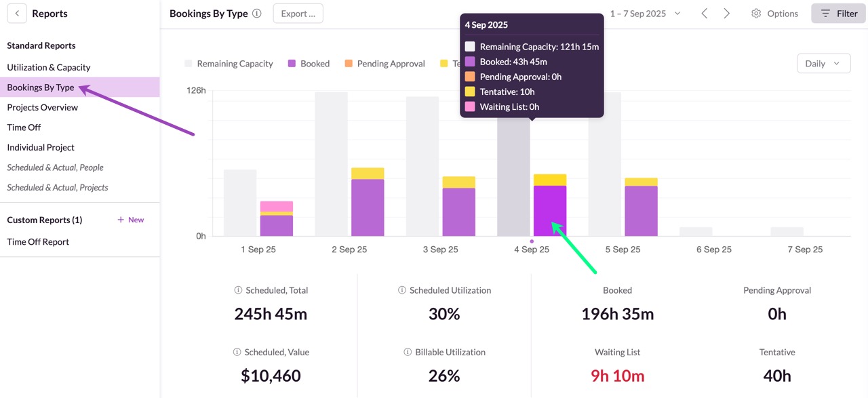Open the 1 – 7 Sep 2025 date dropdown
The width and height of the screenshot is (868, 398).
click(645, 14)
